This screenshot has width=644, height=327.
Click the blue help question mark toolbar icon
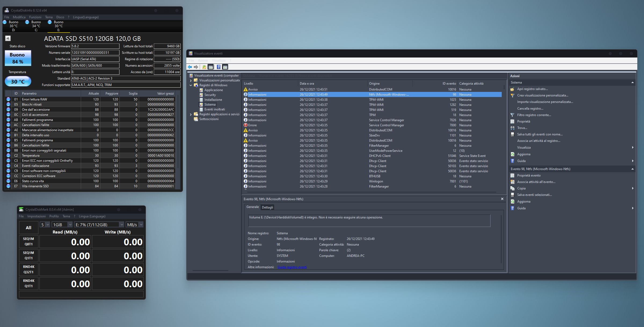click(x=219, y=67)
